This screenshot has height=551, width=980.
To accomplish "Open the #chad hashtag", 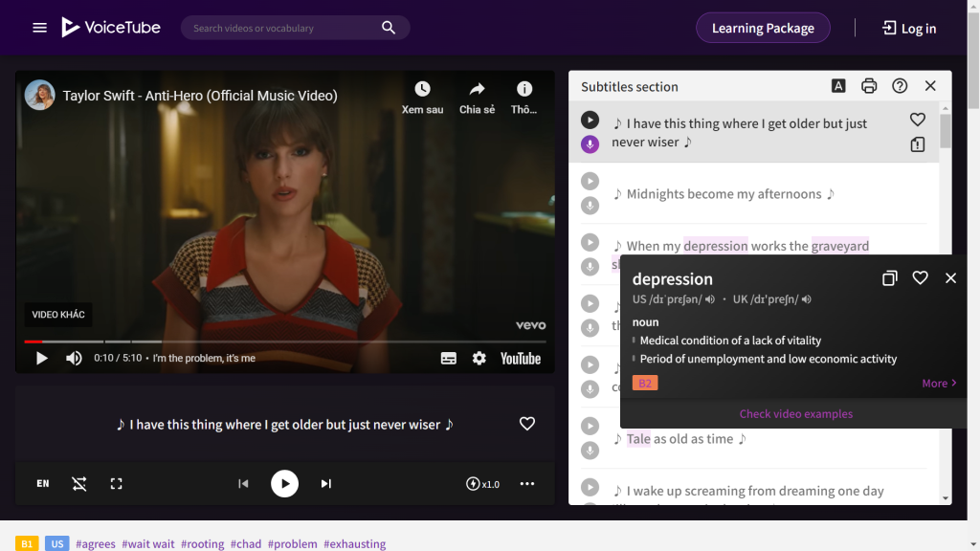I will pyautogui.click(x=246, y=543).
